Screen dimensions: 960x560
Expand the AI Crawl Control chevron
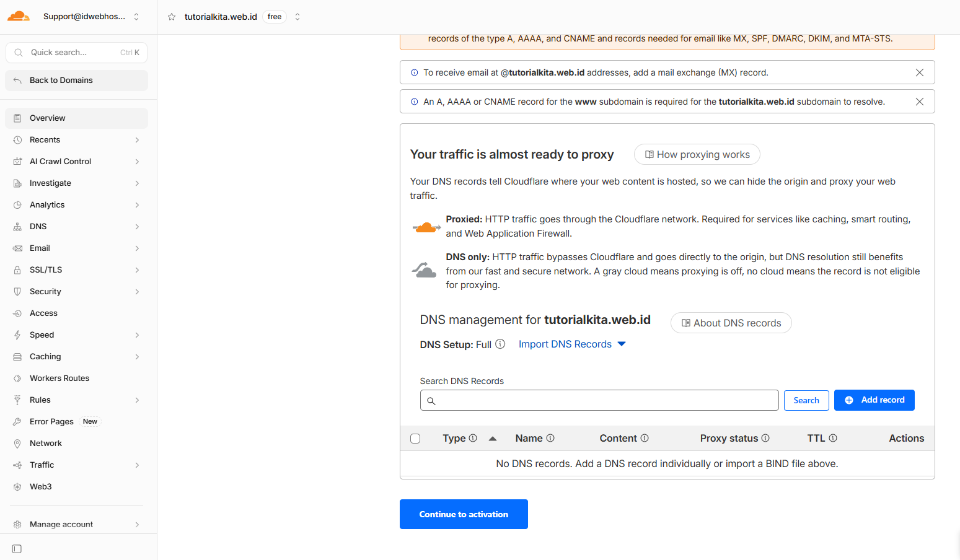(137, 162)
